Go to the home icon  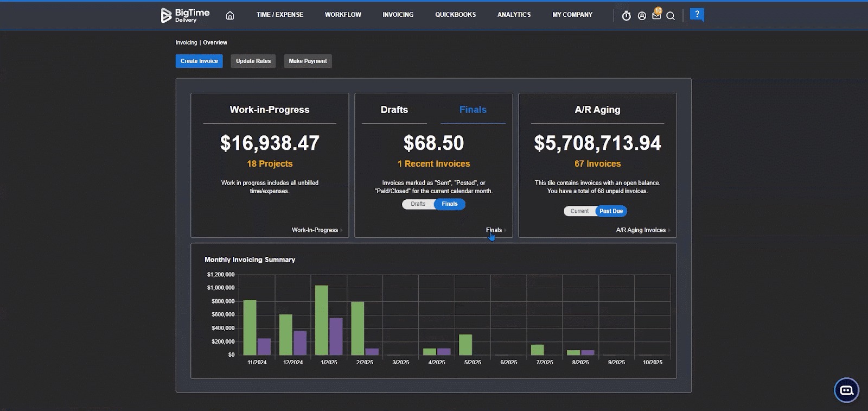tap(230, 16)
